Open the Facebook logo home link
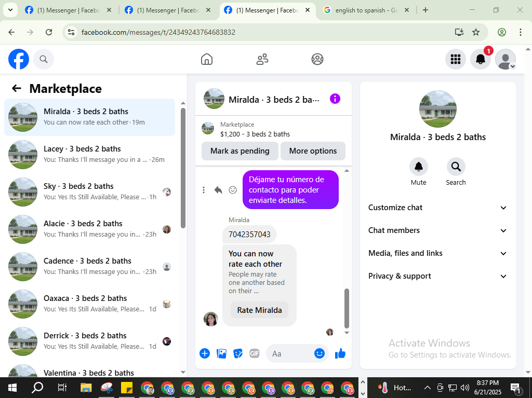The width and height of the screenshot is (532, 398). point(19,59)
